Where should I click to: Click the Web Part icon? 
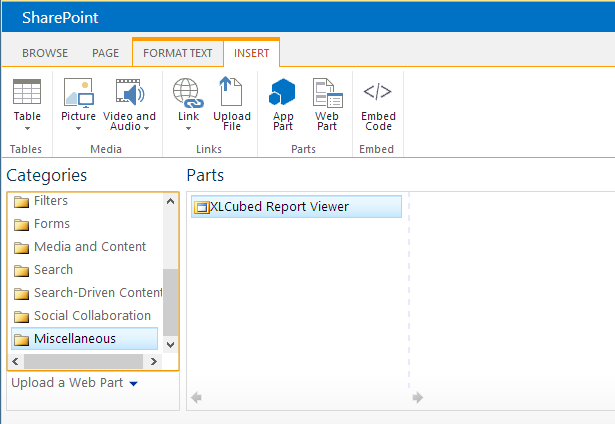point(328,93)
